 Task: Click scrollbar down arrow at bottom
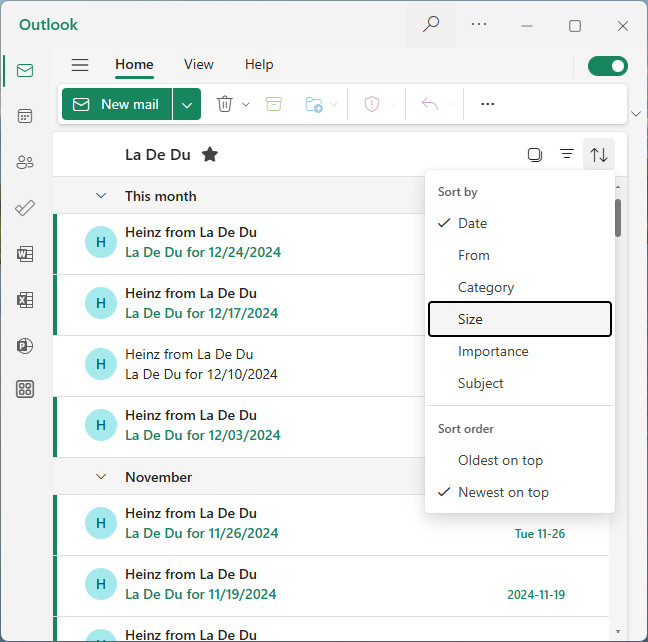(618, 631)
